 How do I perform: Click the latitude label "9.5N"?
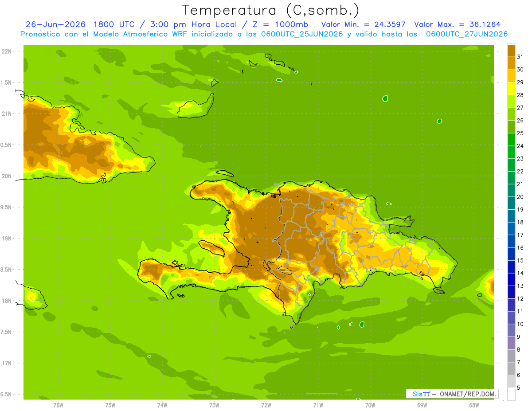[x=6, y=207]
